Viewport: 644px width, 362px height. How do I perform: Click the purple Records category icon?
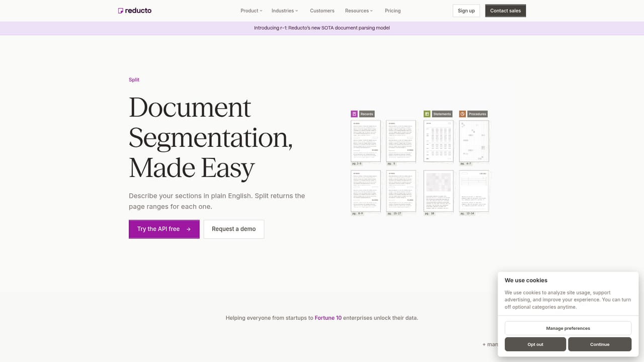pos(354,114)
